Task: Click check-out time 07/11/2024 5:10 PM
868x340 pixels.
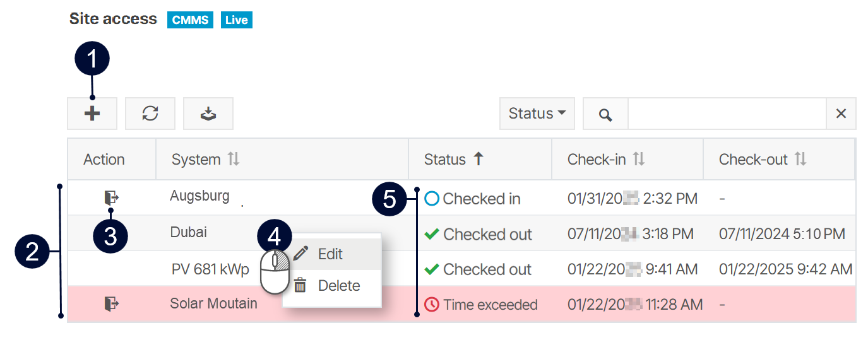Action: click(x=782, y=234)
